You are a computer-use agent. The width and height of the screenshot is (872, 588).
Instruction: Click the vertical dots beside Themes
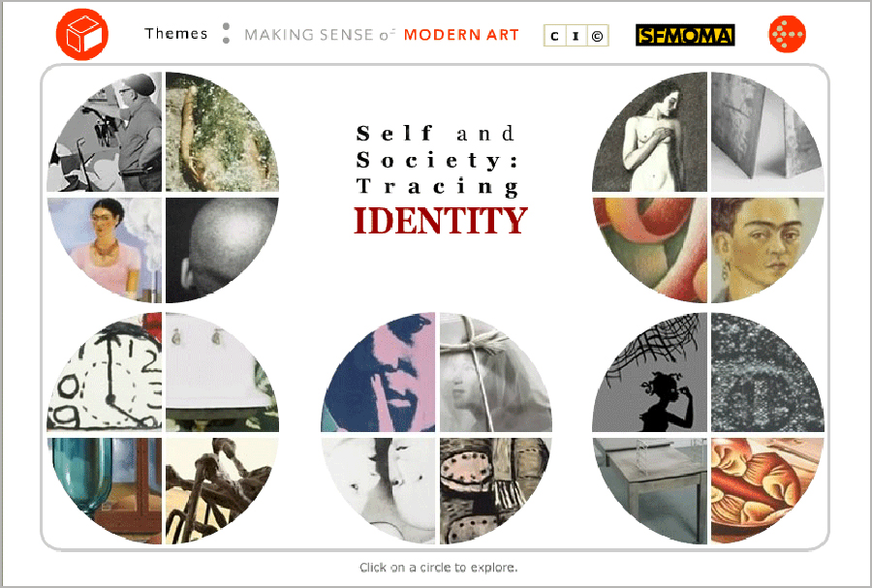coord(226,33)
